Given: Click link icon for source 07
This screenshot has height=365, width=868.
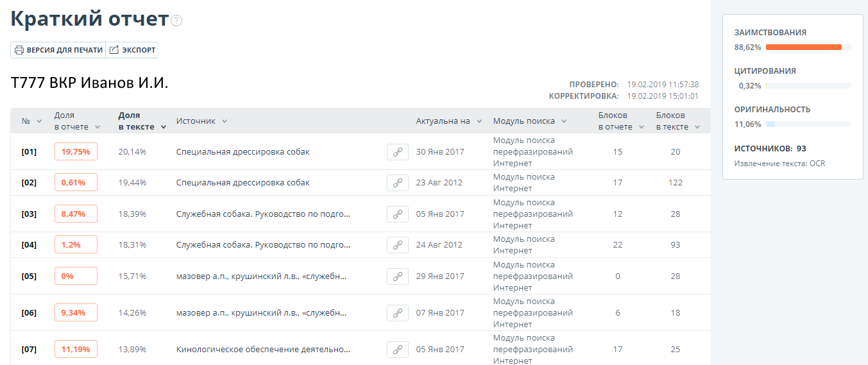Looking at the screenshot, I should [x=397, y=350].
